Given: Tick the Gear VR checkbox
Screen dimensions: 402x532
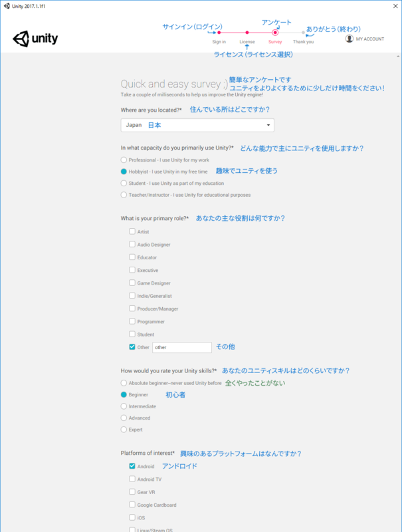Looking at the screenshot, I should point(132,492).
